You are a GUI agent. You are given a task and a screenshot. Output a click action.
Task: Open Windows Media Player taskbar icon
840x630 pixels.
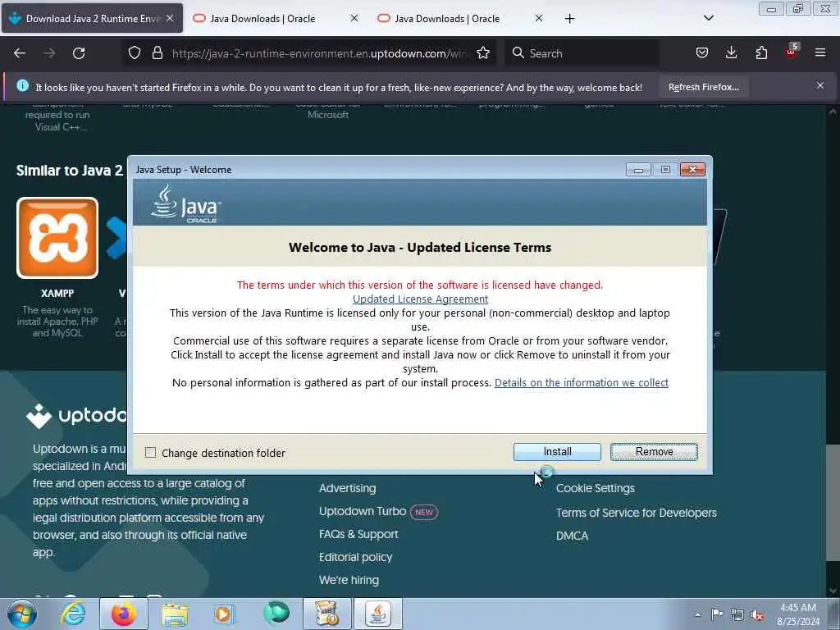point(224,614)
